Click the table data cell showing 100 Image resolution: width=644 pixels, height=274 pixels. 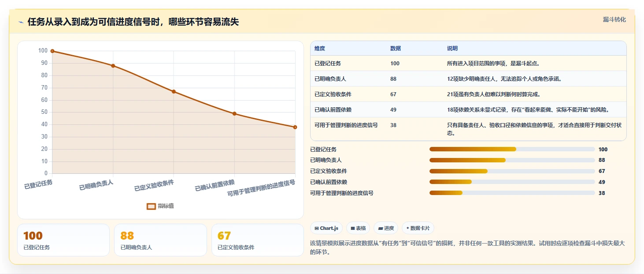pyautogui.click(x=395, y=64)
